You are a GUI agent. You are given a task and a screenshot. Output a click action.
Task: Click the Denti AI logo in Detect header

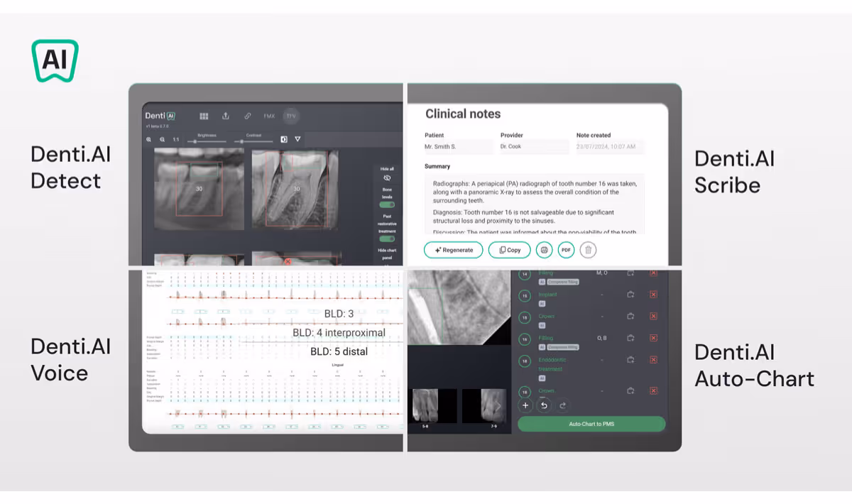(160, 116)
